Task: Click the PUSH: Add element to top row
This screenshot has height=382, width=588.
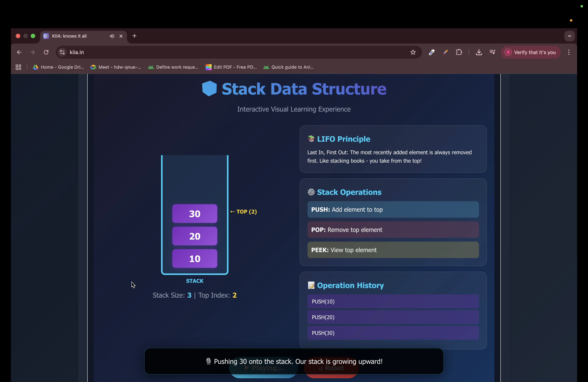Action: pyautogui.click(x=393, y=209)
